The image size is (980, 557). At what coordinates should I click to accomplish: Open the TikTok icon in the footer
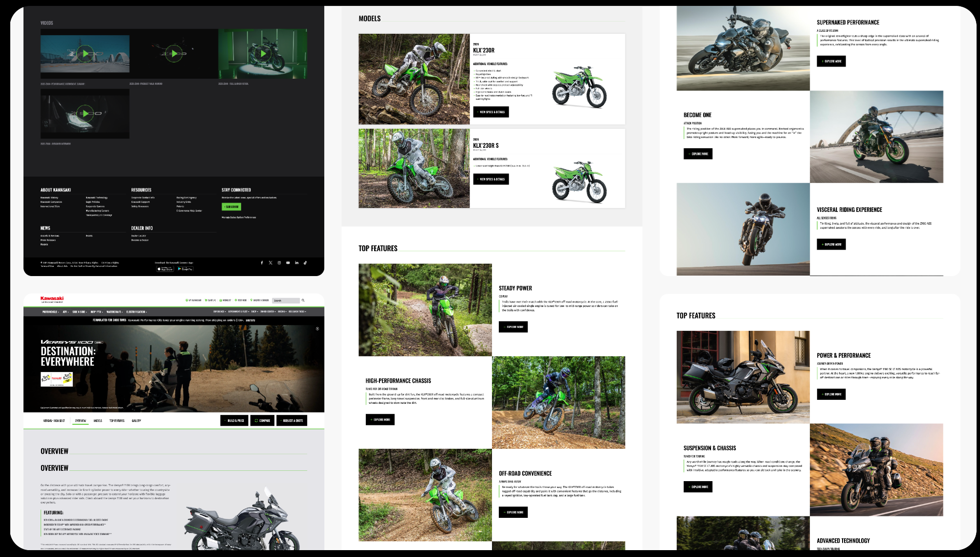305,263
